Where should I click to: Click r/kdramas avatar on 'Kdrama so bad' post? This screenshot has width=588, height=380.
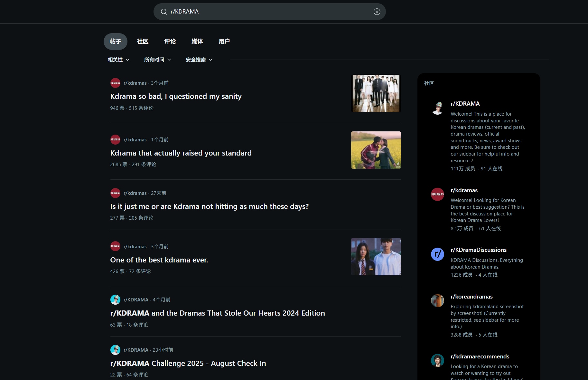click(115, 83)
